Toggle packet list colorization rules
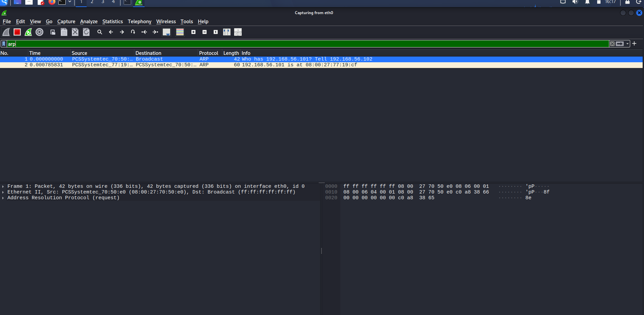Image resolution: width=644 pixels, height=315 pixels. [x=180, y=32]
